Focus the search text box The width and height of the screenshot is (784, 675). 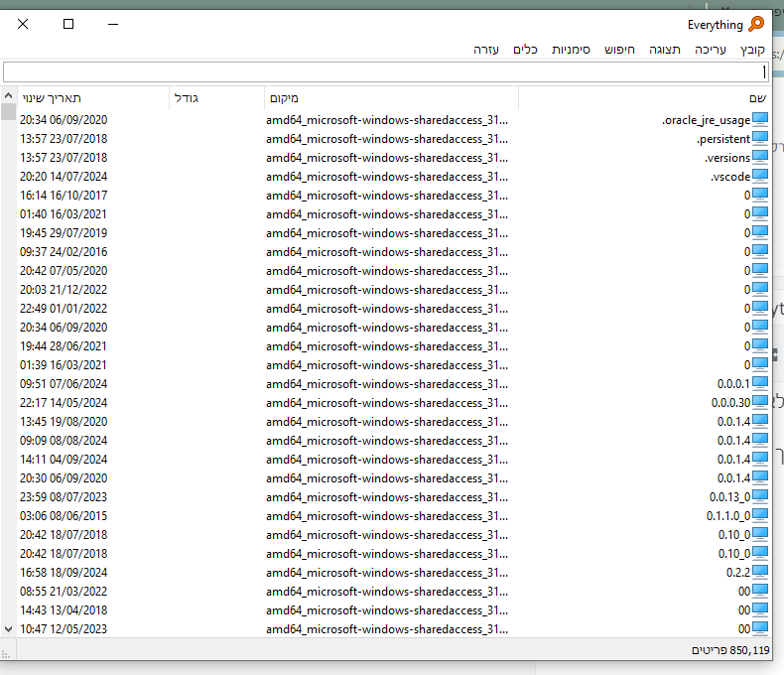click(x=386, y=72)
